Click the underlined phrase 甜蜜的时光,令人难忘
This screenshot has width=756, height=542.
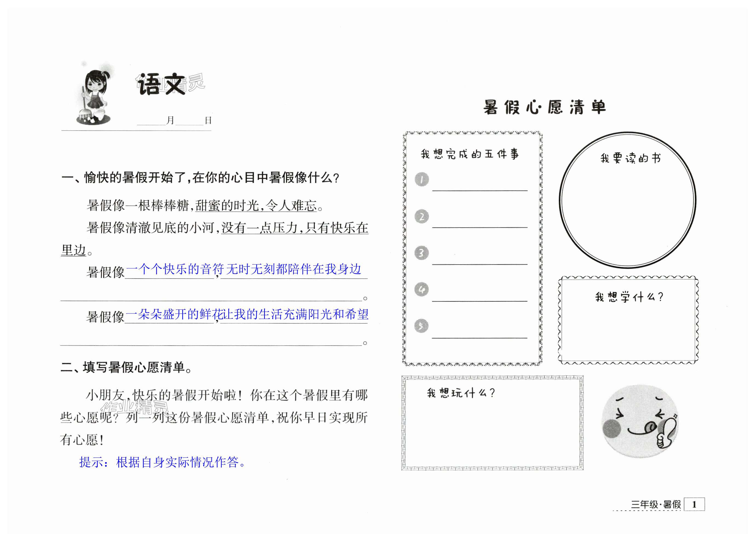[x=256, y=205]
